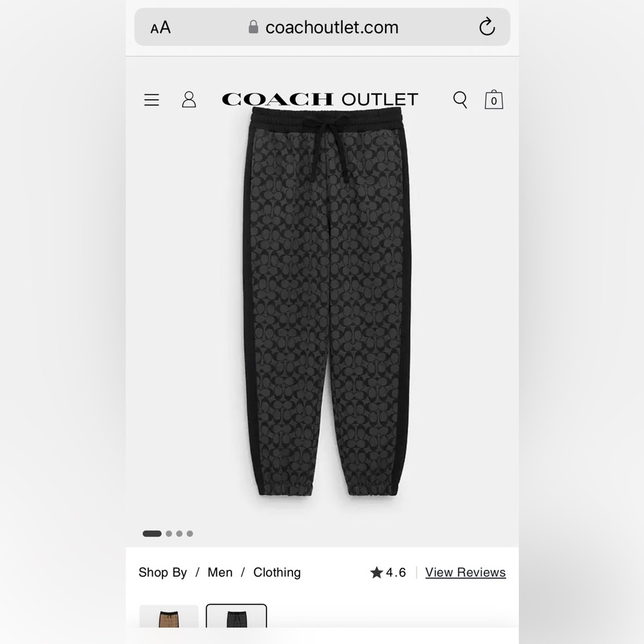644x644 pixels.
Task: Open the AA text size options
Action: [x=160, y=28]
